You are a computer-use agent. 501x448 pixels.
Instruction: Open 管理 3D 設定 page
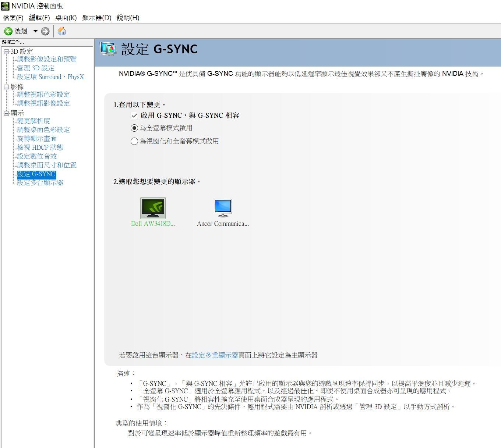(x=36, y=68)
